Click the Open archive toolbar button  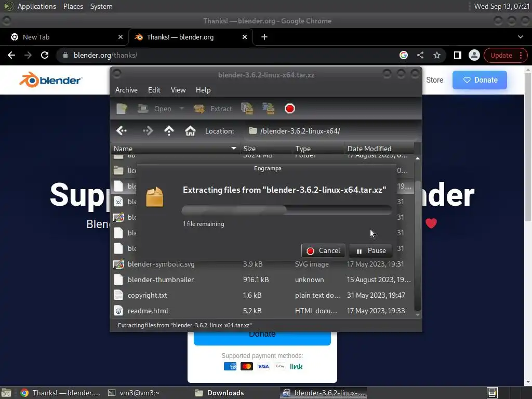point(154,109)
